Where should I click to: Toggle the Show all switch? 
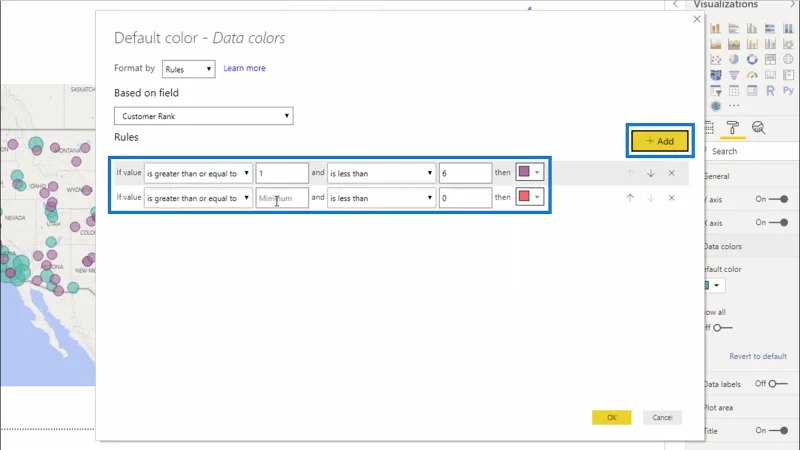point(722,328)
